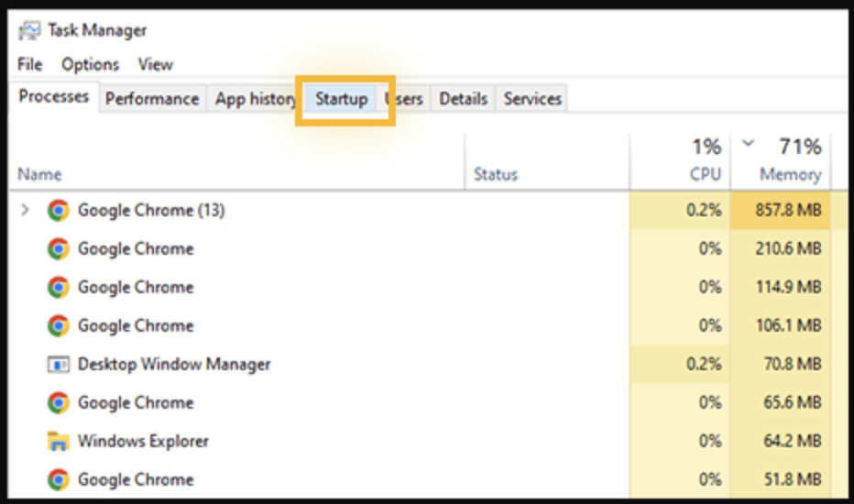Switch to the Performance tab
This screenshot has width=854, height=504.
tap(152, 99)
